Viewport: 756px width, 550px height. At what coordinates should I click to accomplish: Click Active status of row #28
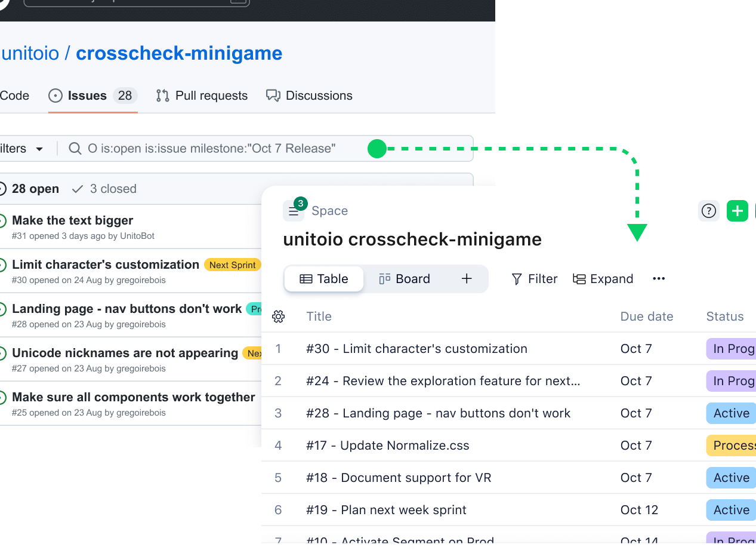click(731, 413)
